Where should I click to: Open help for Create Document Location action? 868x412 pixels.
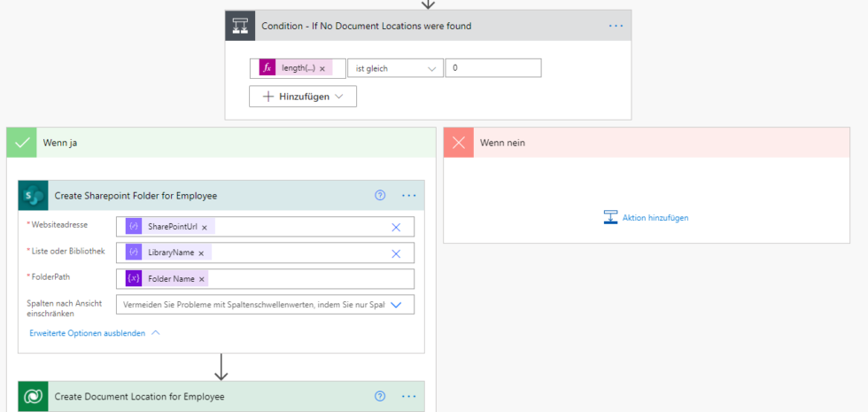coord(381,397)
